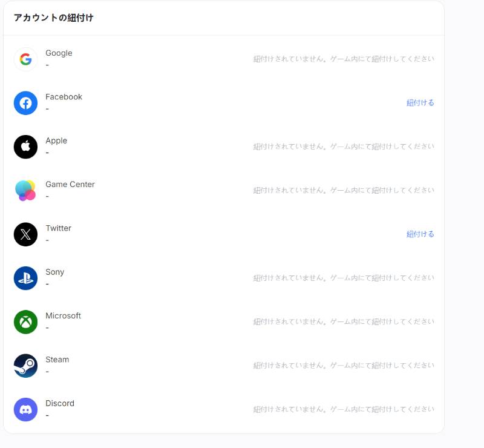484x448 pixels.
Task: Link Twitter account via 紐付ける
Action: (420, 234)
